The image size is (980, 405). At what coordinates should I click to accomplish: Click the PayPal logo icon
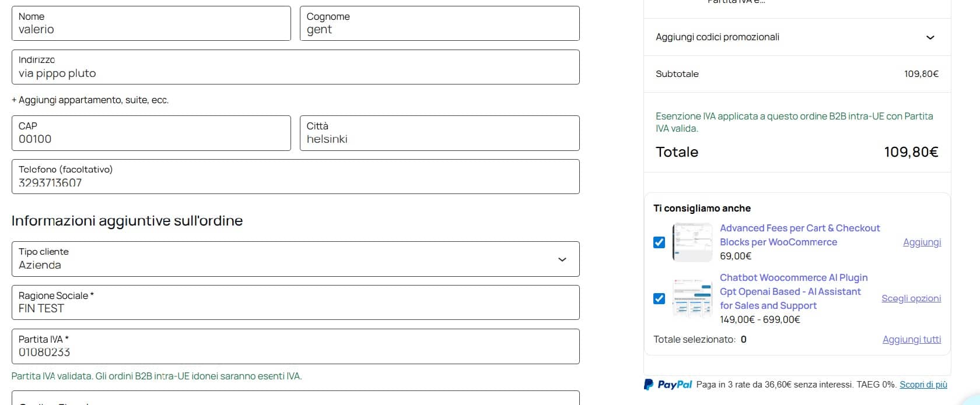pos(647,384)
